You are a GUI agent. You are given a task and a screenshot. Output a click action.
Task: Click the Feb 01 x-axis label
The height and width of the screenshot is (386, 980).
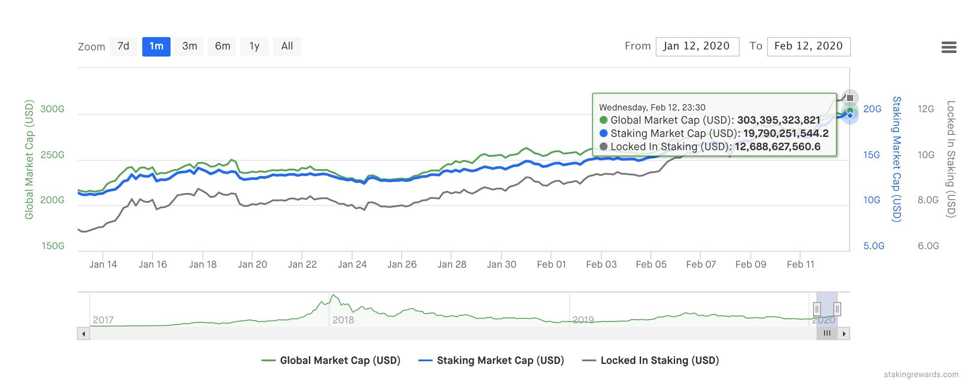[x=551, y=265]
